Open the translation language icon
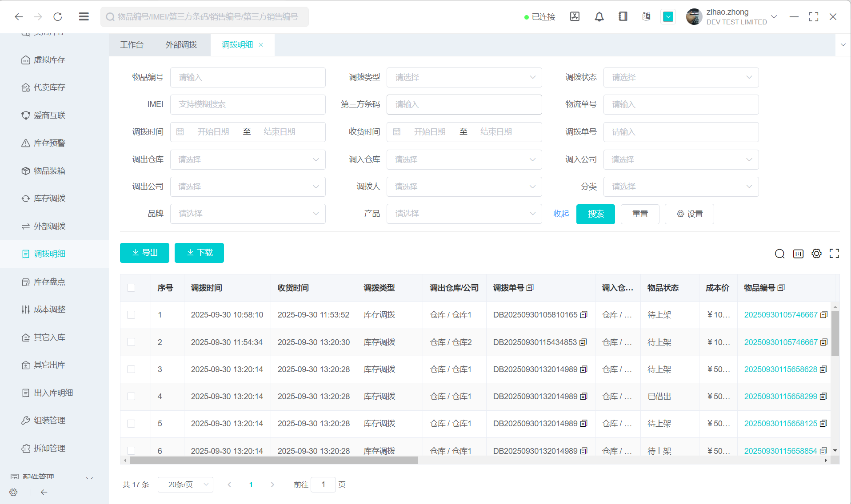The width and height of the screenshot is (851, 504). point(646,17)
